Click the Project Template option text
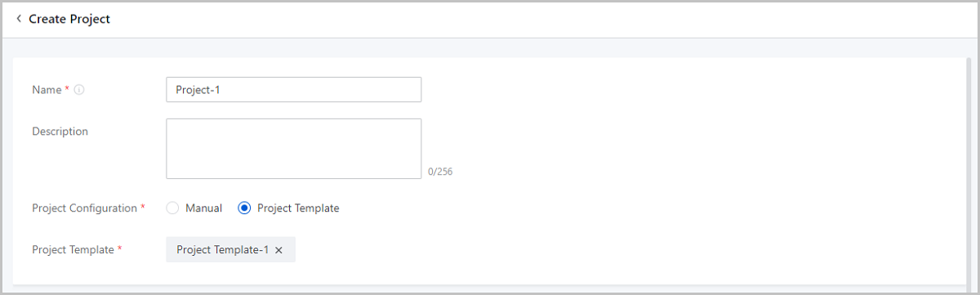980x295 pixels. [x=298, y=208]
